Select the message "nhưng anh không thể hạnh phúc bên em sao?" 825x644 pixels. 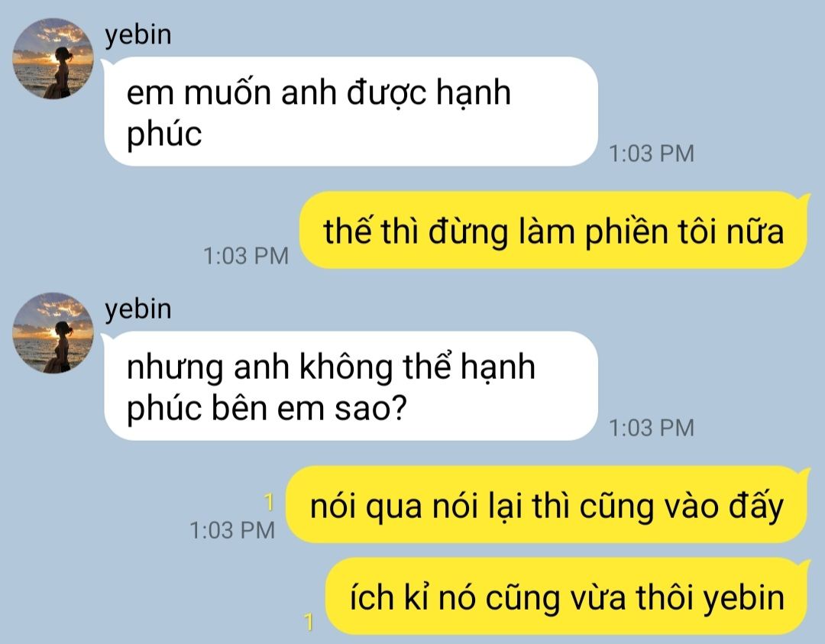tap(351, 386)
